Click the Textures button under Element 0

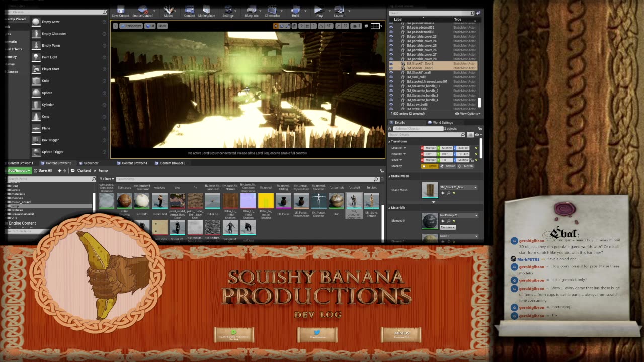click(x=448, y=227)
